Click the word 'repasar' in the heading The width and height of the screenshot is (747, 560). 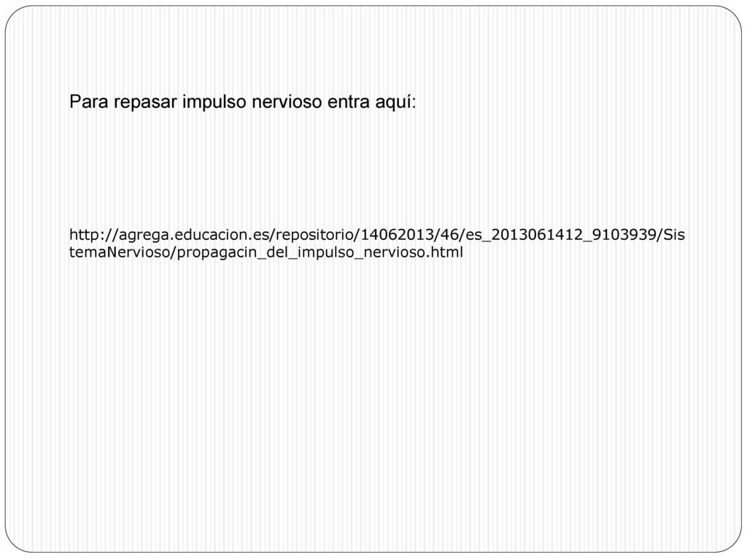(x=146, y=103)
